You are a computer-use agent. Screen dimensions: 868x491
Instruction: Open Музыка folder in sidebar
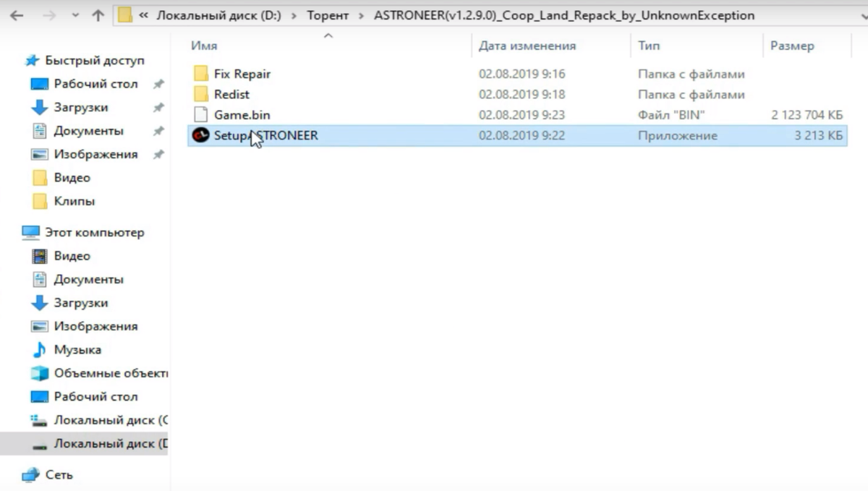77,349
